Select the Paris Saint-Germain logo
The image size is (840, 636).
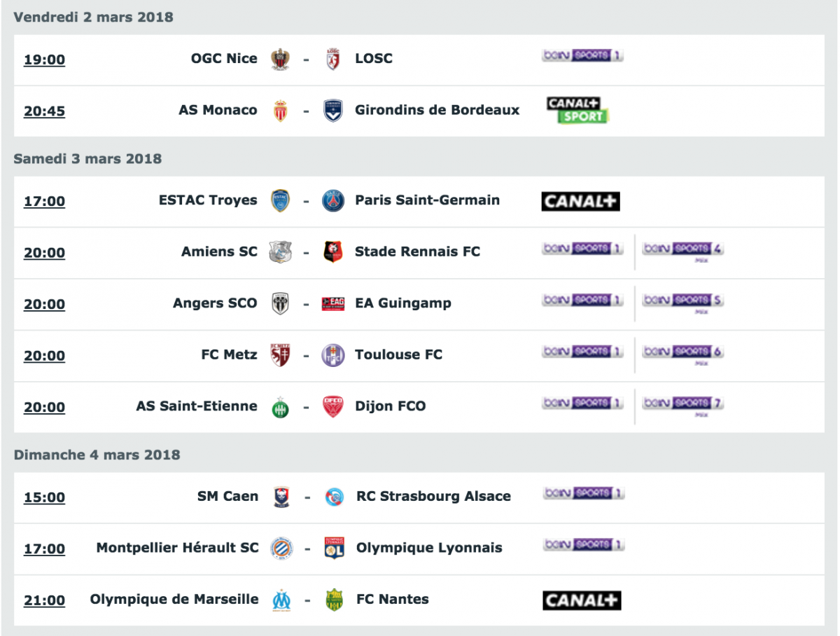click(333, 201)
